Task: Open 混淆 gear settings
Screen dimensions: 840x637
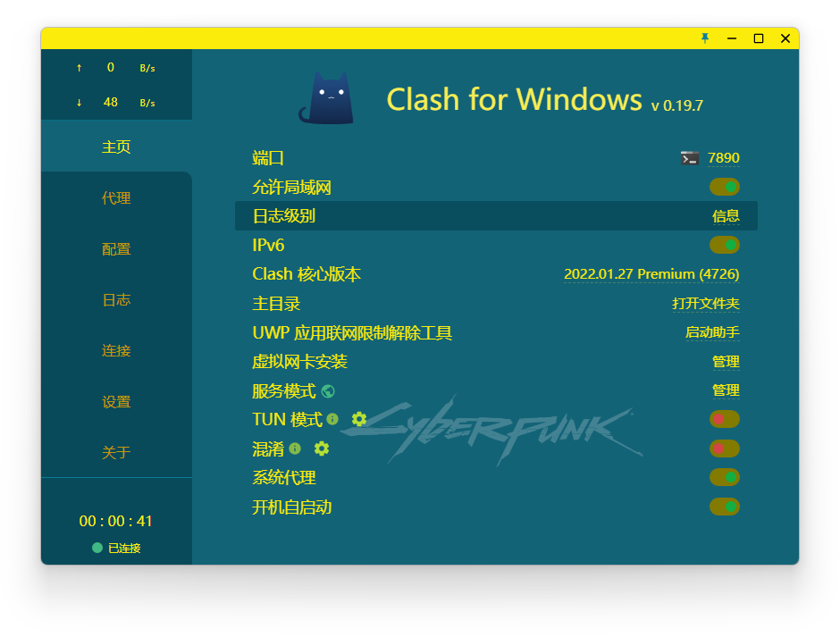Action: [x=322, y=448]
